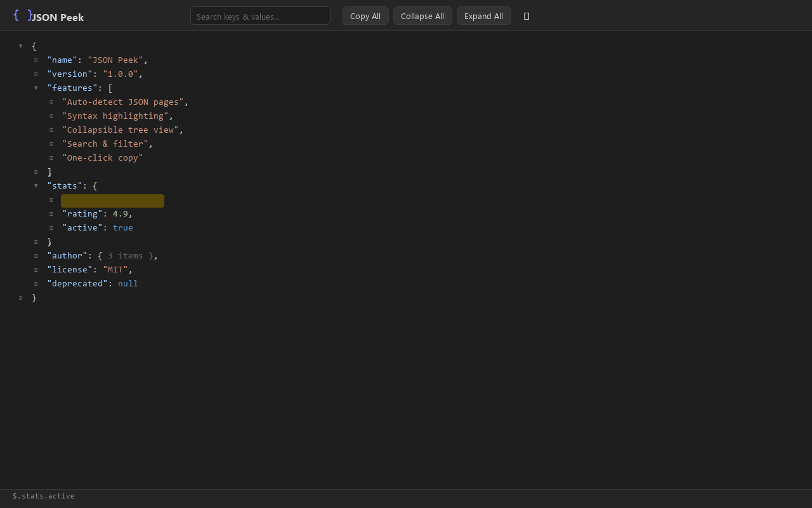Click the icon beside "Collapsible tree view"
This screenshot has width=812, height=508.
[51, 130]
